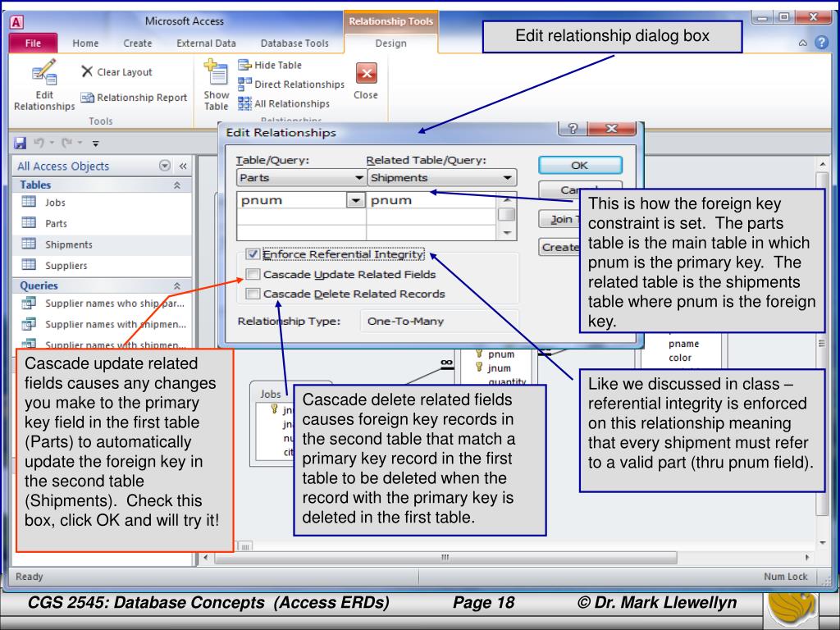
Task: Open the File tab
Action: point(33,43)
